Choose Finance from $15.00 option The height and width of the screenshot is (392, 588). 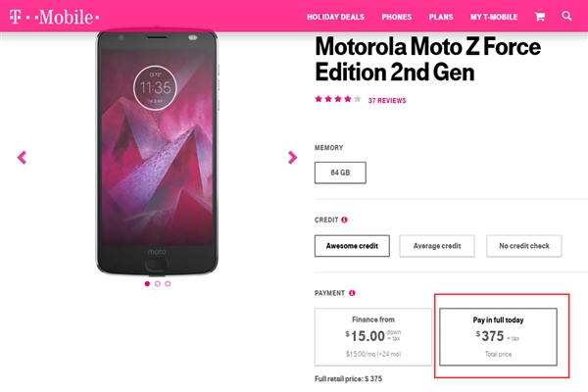click(x=372, y=338)
